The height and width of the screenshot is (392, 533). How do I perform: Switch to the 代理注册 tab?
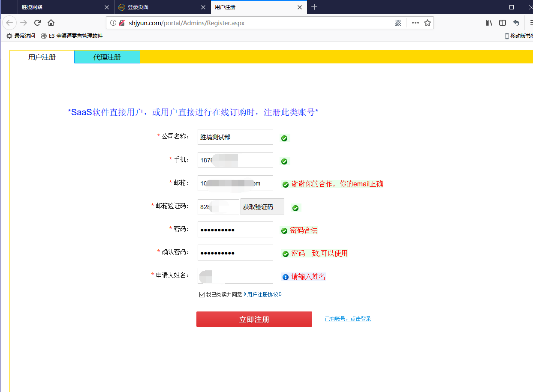pos(107,57)
